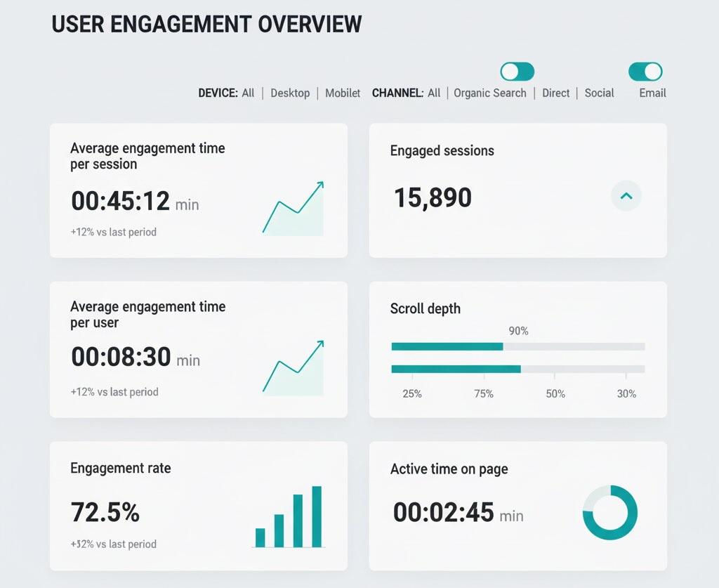Collapse the Engaged sessions card chevron
719x588 pixels.
point(626,196)
